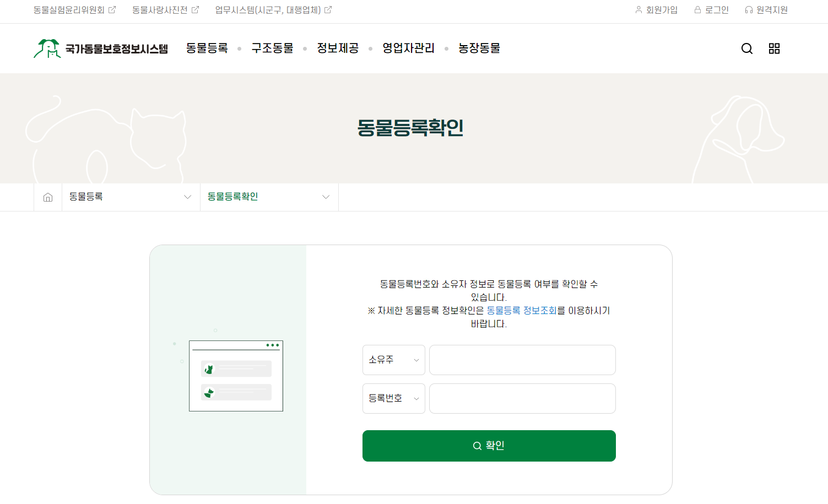This screenshot has height=504, width=828.
Task: Open the 영업자관리 main menu
Action: coord(408,48)
